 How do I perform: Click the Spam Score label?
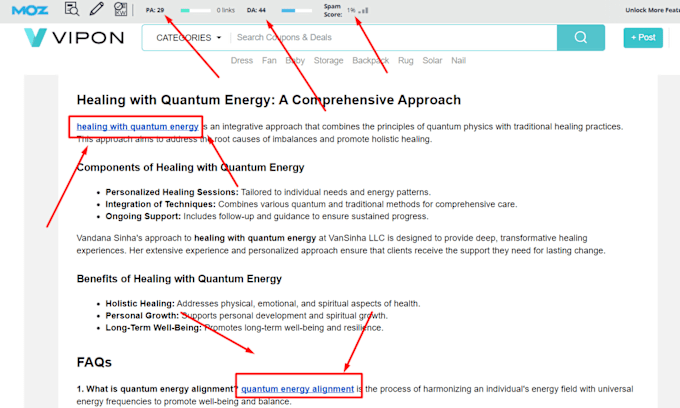333,10
